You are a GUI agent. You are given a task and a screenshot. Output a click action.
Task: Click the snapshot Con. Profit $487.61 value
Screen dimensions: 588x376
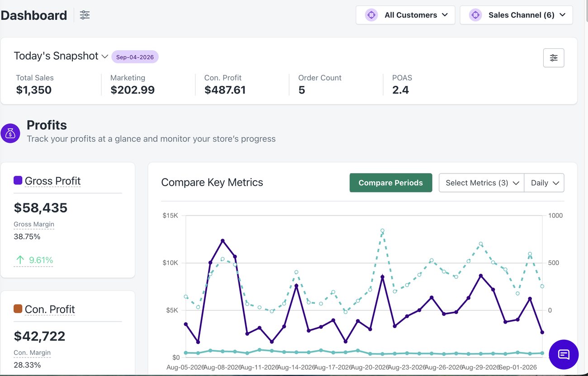(x=225, y=90)
